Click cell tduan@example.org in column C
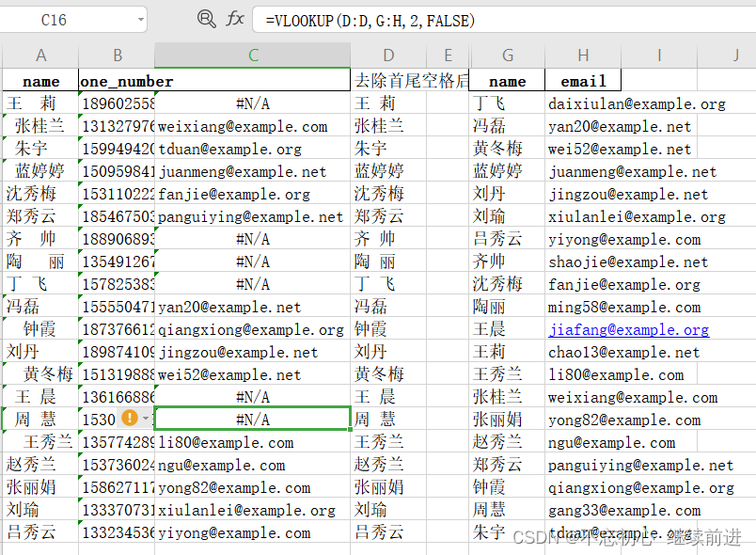The height and width of the screenshot is (555, 756). coord(253,149)
